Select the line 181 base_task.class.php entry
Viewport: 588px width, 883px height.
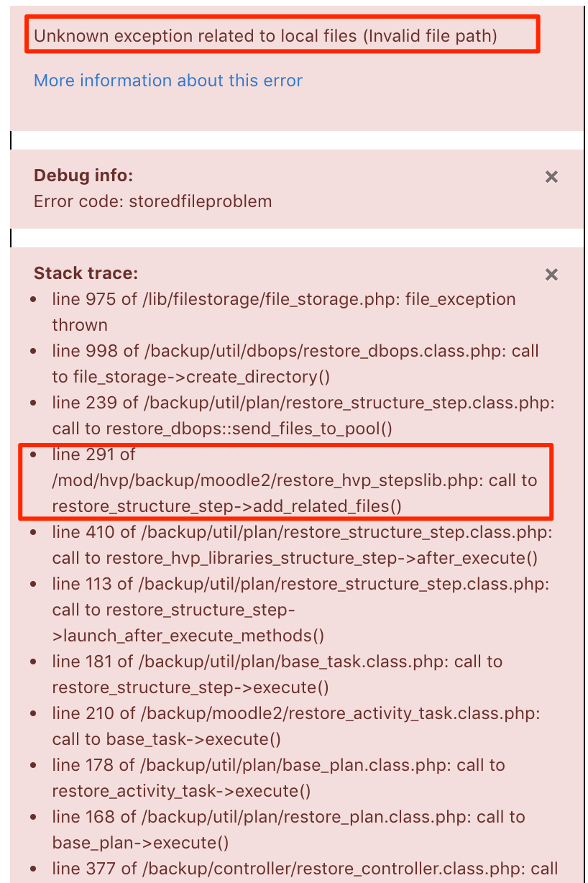pos(277,674)
